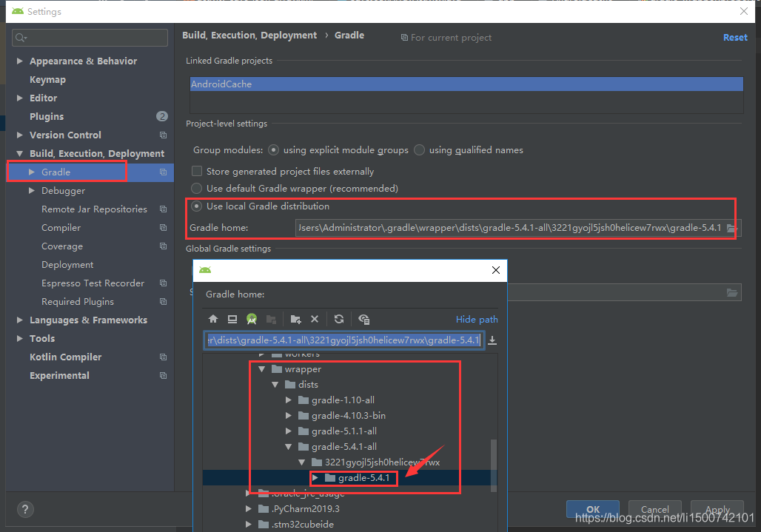Open Deployment settings page
This screenshot has height=532, width=761.
(x=67, y=265)
